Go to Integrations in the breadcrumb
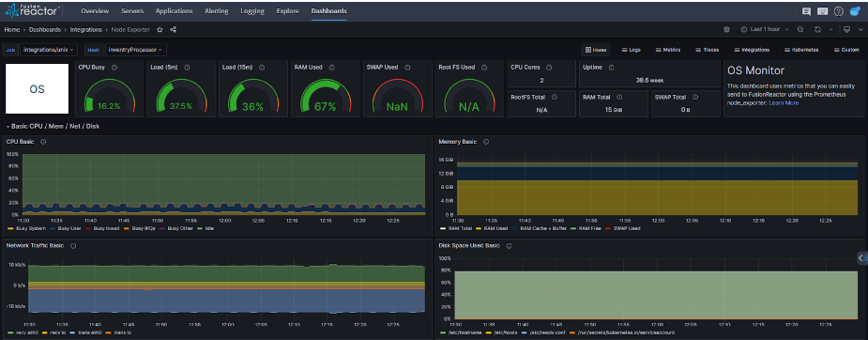 point(85,29)
